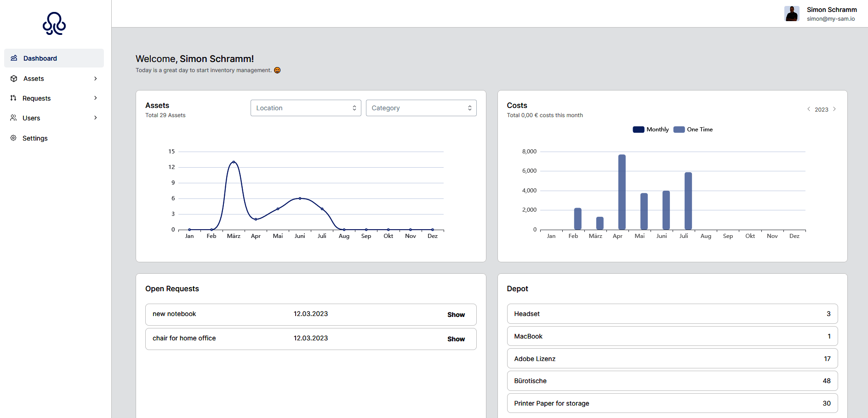Click the Users people icon
The image size is (868, 418).
click(x=13, y=118)
